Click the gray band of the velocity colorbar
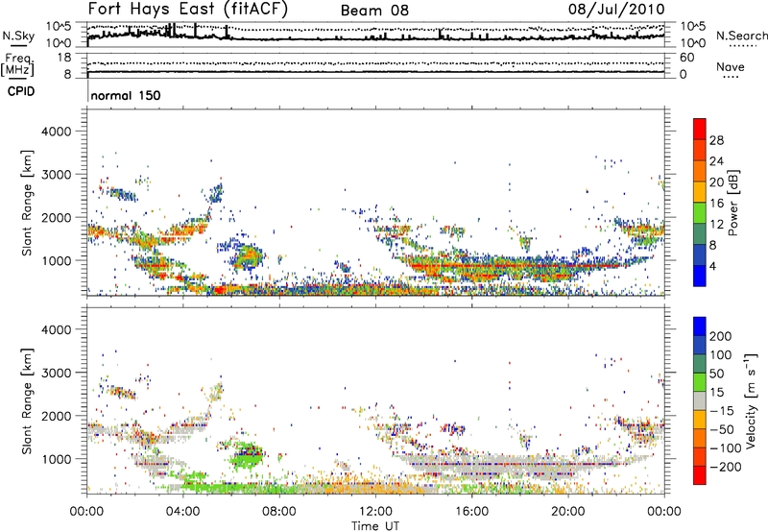The image size is (768, 532). coord(700,400)
